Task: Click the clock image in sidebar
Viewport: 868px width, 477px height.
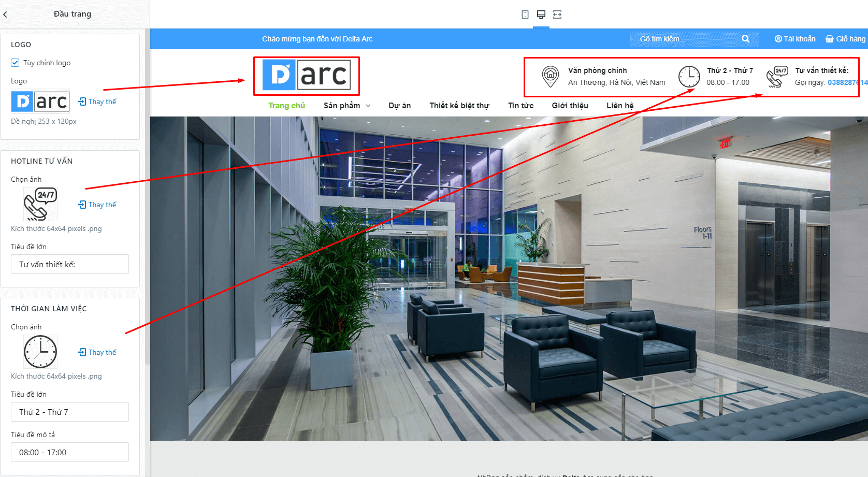Action: point(40,352)
